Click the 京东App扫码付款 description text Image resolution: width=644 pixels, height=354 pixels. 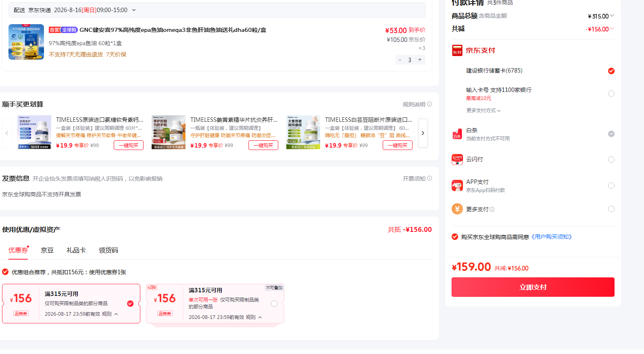(x=486, y=190)
